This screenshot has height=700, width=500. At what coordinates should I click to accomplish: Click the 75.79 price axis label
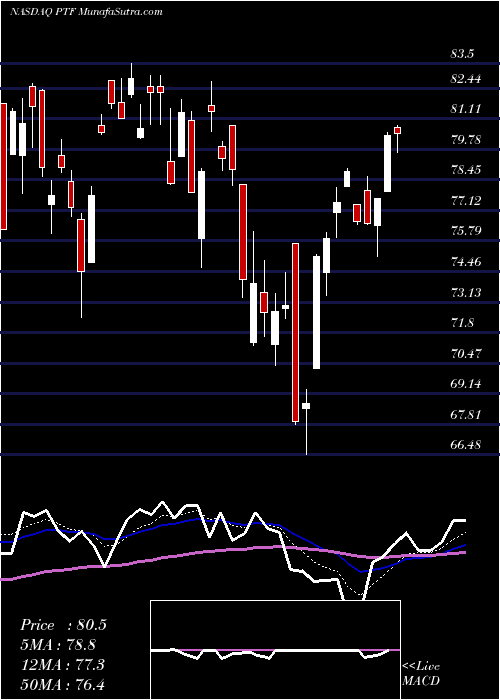467,231
